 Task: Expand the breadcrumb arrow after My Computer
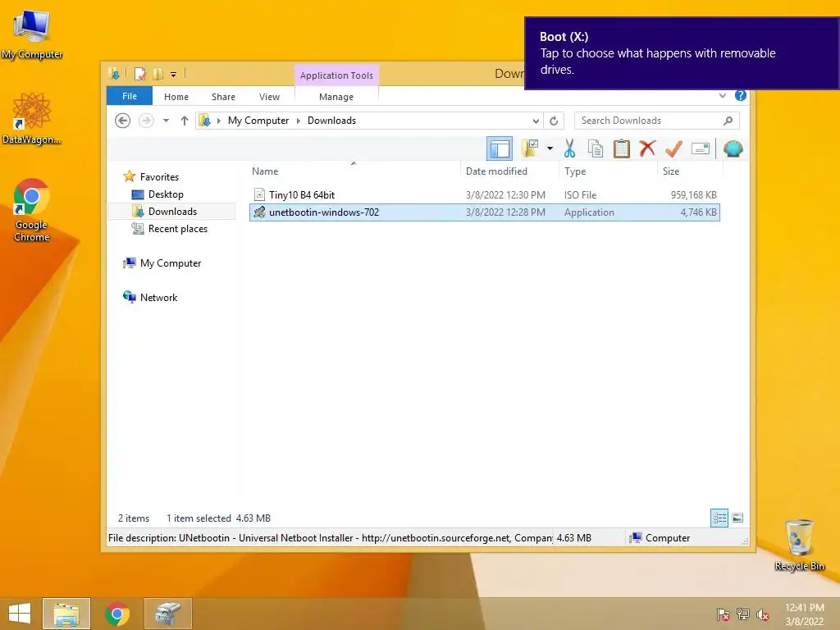tap(299, 121)
